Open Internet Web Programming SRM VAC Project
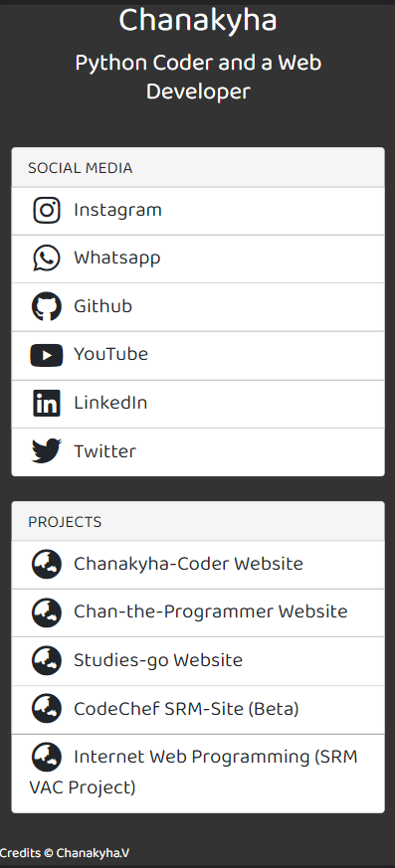 coord(198,773)
